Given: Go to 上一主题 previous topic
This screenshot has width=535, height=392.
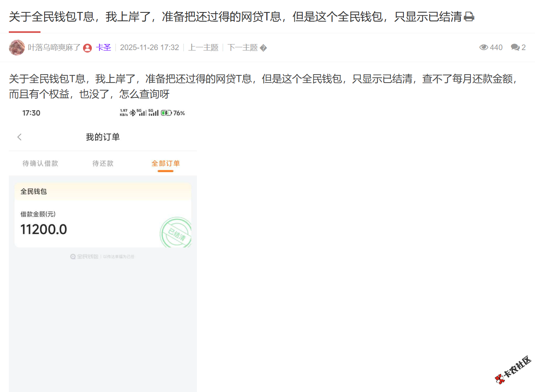Looking at the screenshot, I should (203, 47).
